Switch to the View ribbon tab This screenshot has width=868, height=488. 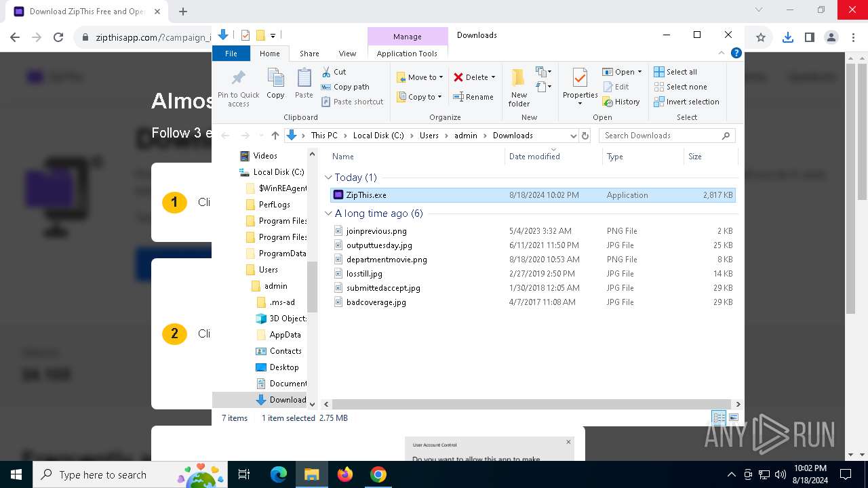point(347,54)
